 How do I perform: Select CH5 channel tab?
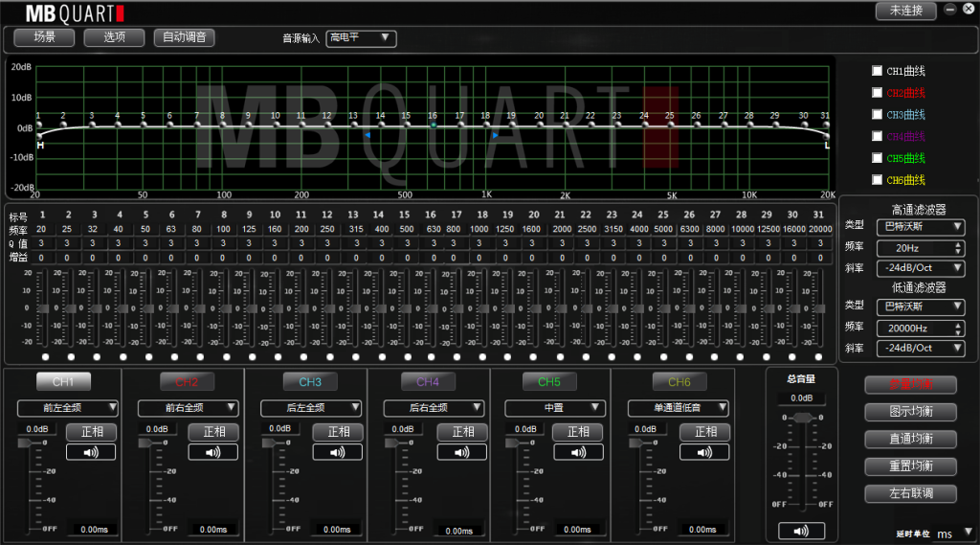point(549,381)
